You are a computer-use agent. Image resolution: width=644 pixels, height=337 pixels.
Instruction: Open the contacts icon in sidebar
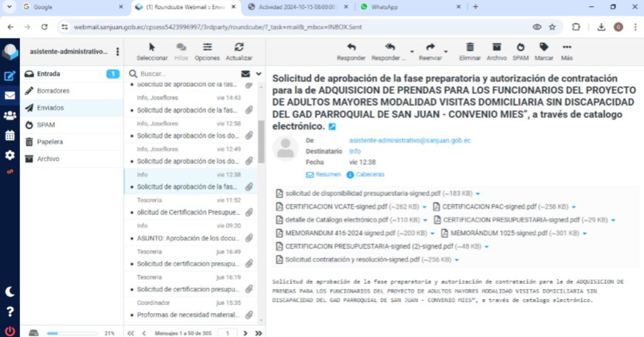coord(10,116)
